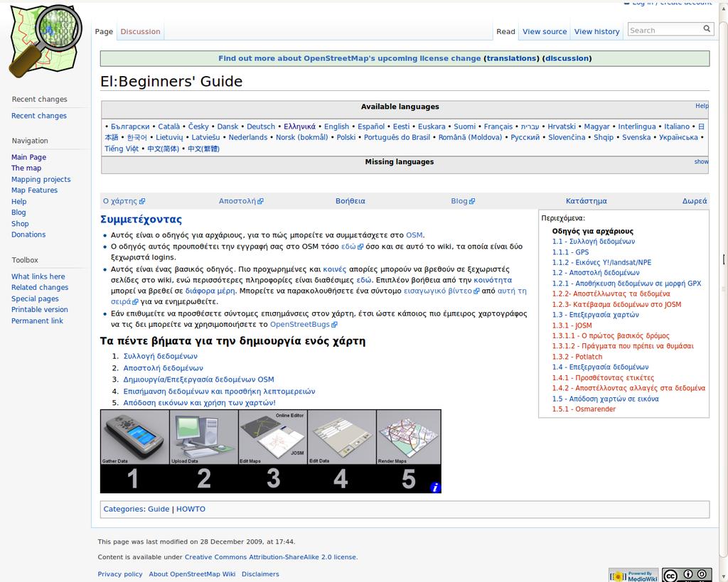
Task: Switch language to English
Action: 336,126
